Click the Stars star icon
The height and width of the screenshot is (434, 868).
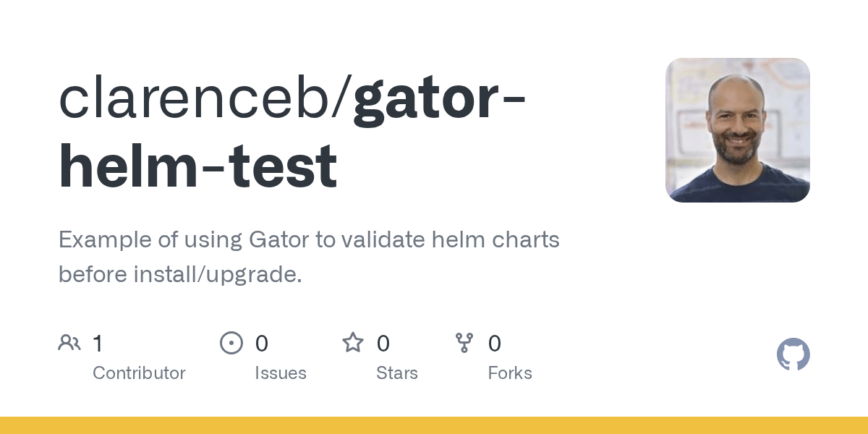click(353, 343)
